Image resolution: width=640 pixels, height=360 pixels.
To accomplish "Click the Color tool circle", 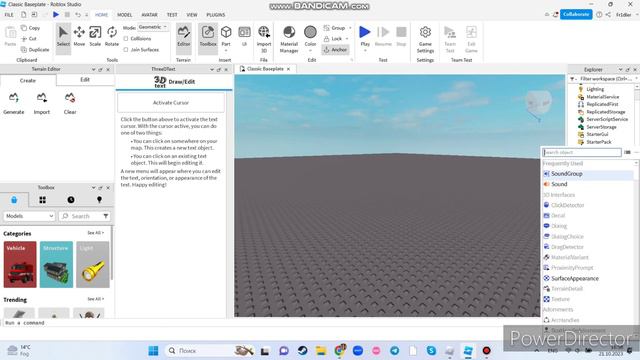I will (x=310, y=32).
